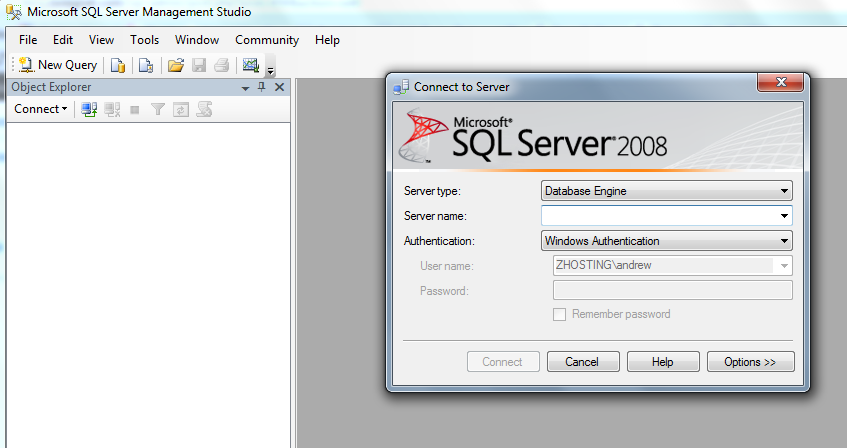Click the User name dropdown arrow
Screen dimensions: 847x448
coord(784,266)
